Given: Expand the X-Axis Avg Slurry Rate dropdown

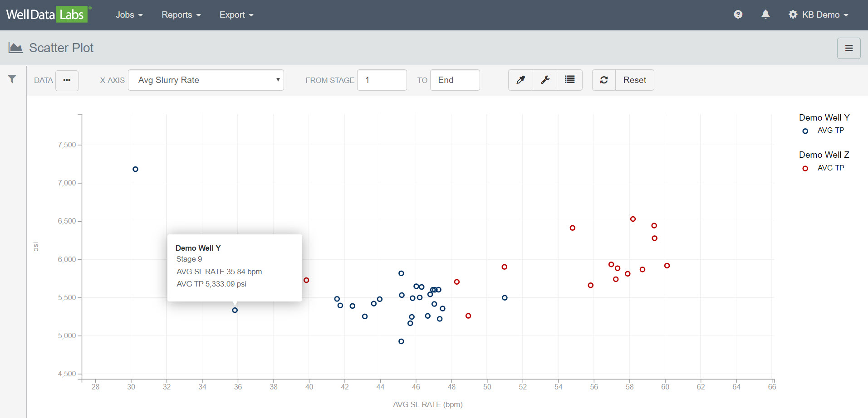Looking at the screenshot, I should tap(206, 80).
